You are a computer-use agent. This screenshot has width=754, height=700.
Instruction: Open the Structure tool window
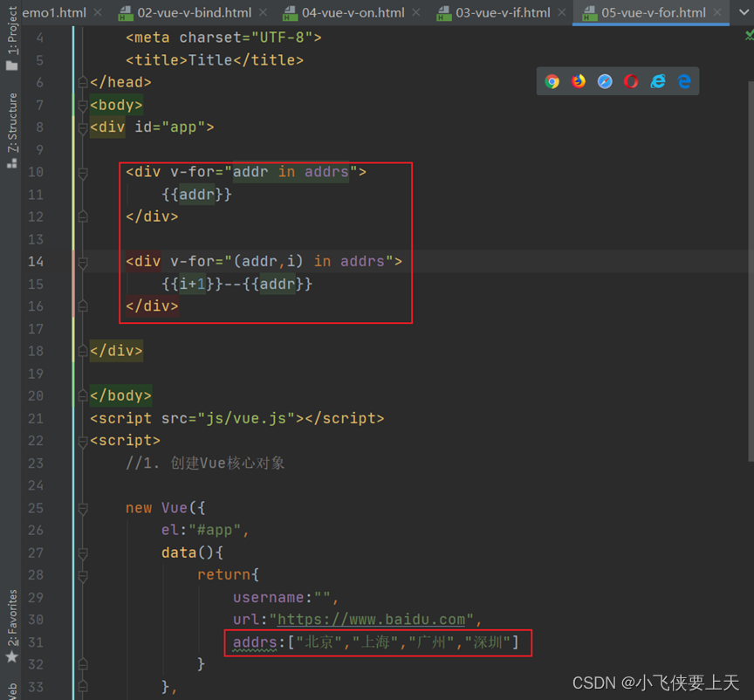coord(12,130)
